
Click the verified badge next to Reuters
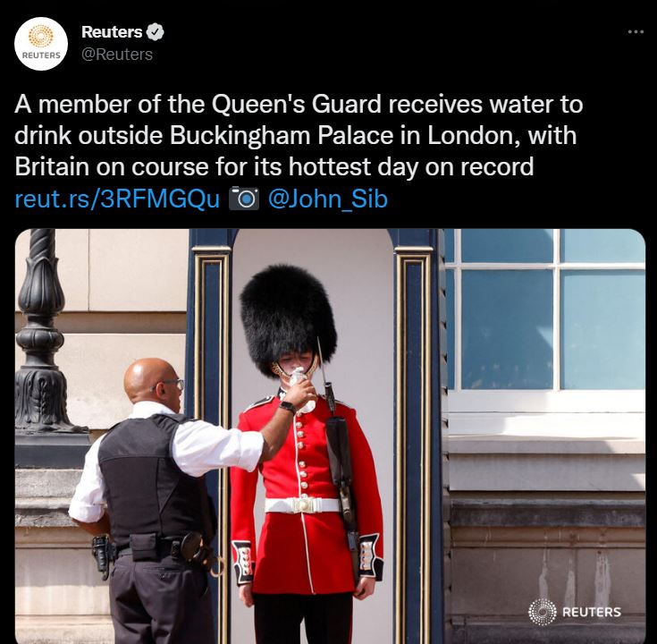(x=156, y=32)
